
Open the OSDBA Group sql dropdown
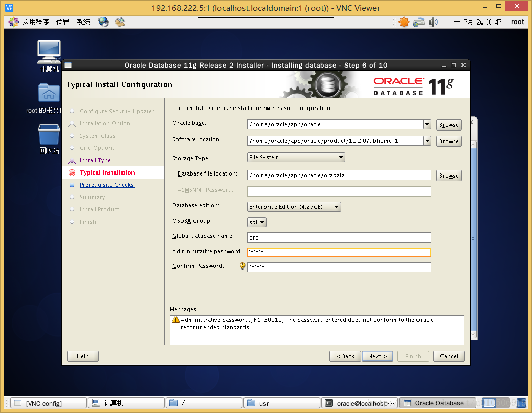click(256, 222)
